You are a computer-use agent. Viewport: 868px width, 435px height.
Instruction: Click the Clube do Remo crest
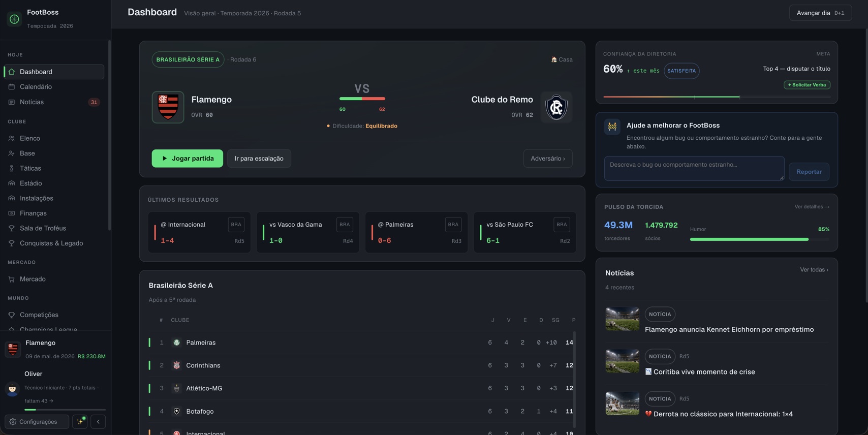(x=556, y=107)
